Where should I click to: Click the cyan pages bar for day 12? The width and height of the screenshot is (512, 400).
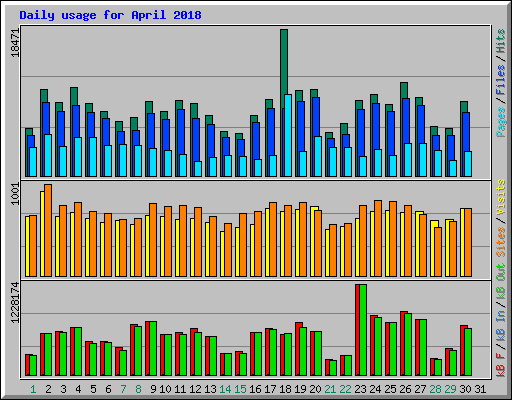point(198,169)
